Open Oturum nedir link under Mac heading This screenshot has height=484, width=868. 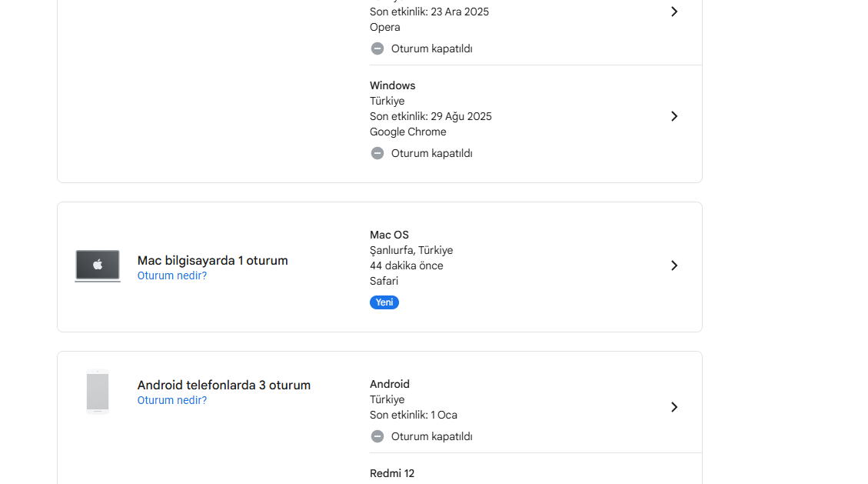coord(172,275)
